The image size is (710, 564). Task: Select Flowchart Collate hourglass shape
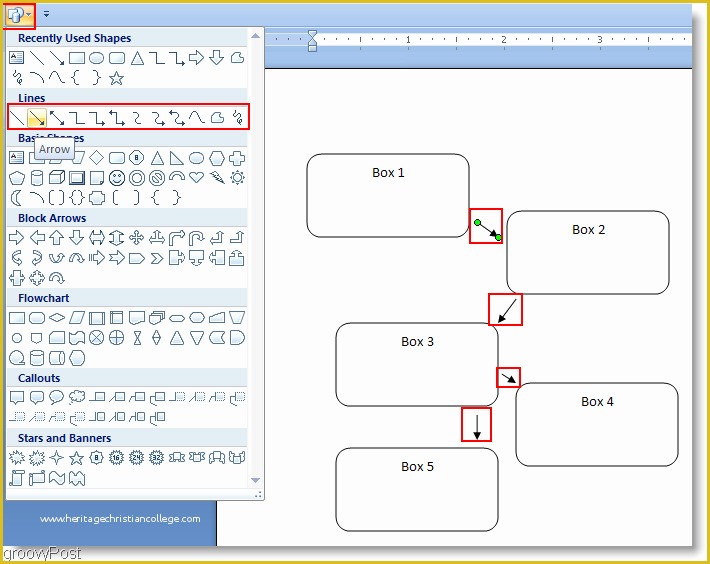tap(137, 338)
